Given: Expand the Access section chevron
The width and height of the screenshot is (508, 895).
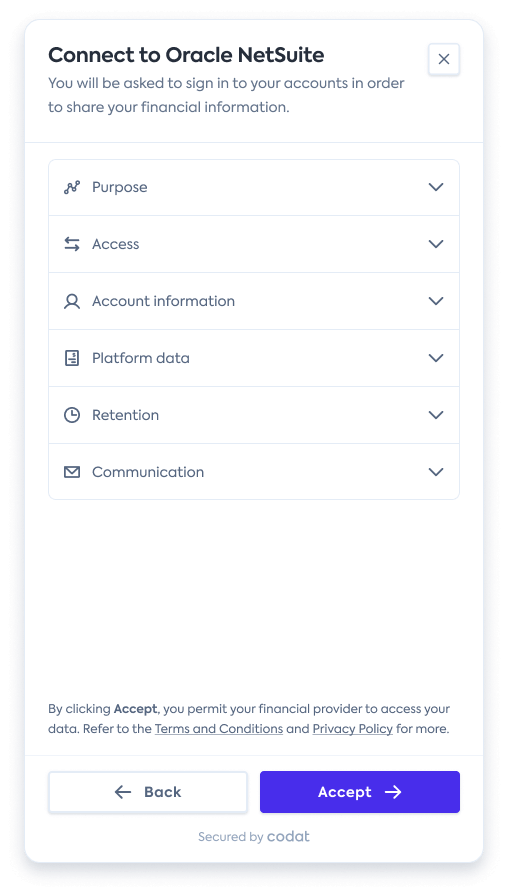Looking at the screenshot, I should pos(436,244).
